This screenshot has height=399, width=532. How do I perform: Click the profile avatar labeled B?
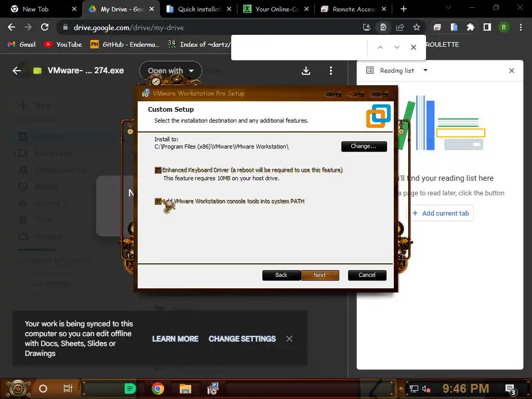[x=503, y=28]
